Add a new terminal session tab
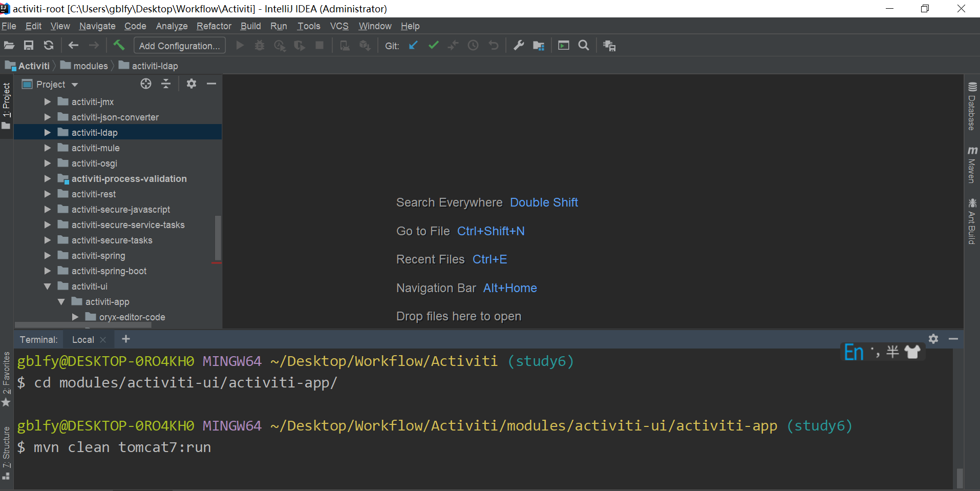980x491 pixels. click(126, 339)
